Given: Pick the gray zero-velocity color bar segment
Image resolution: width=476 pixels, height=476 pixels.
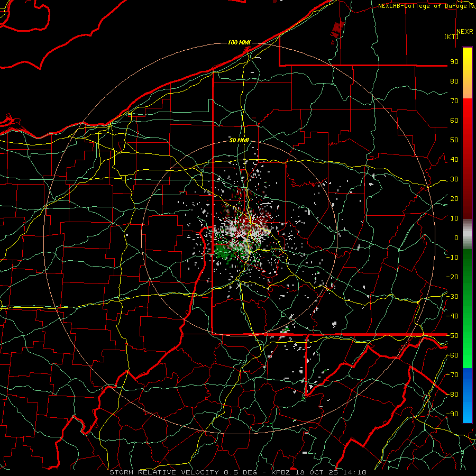Looking at the screenshot, I should click(x=467, y=234).
